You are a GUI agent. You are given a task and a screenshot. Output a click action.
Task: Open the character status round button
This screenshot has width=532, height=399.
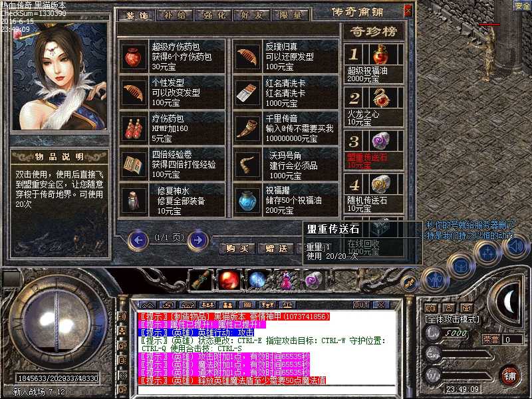click(x=435, y=280)
